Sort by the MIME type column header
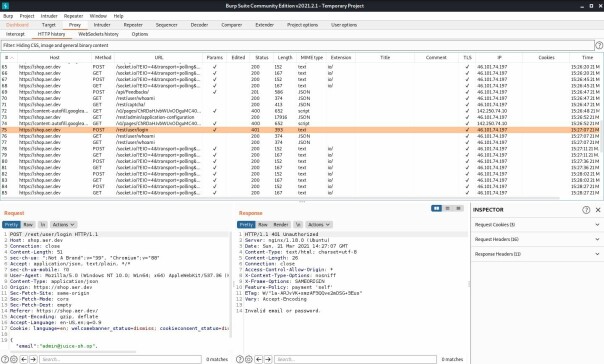The width and height of the screenshot is (604, 364). coord(312,57)
